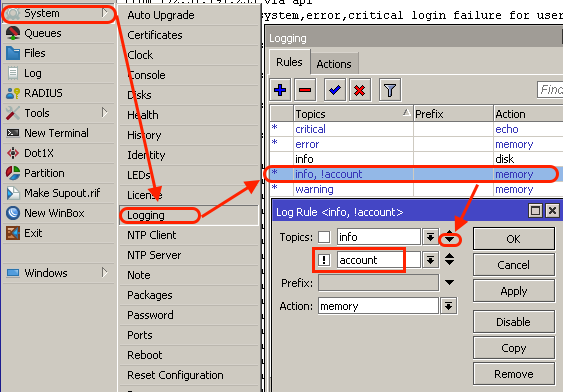Click the Queues icon in sidebar
The width and height of the screenshot is (563, 392).
[x=13, y=33]
